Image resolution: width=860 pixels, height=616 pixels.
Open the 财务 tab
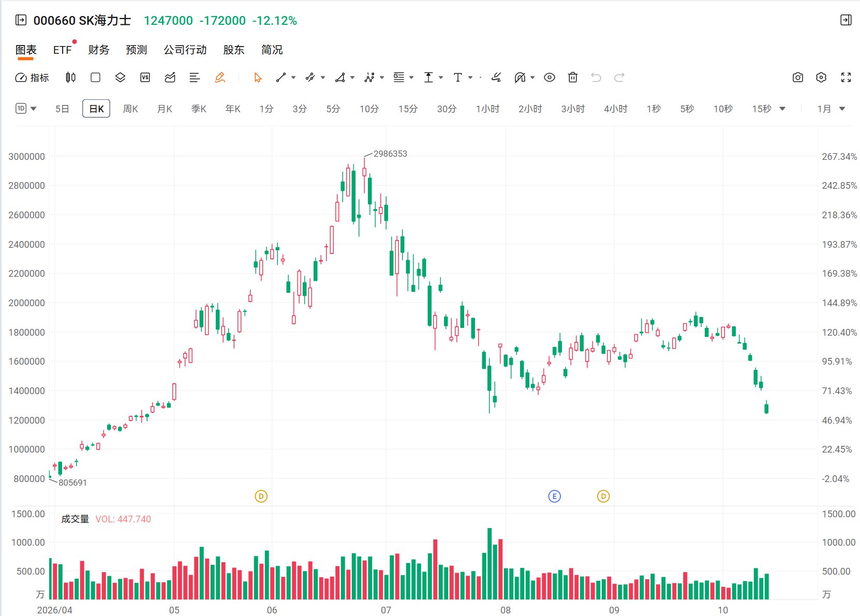[x=98, y=50]
